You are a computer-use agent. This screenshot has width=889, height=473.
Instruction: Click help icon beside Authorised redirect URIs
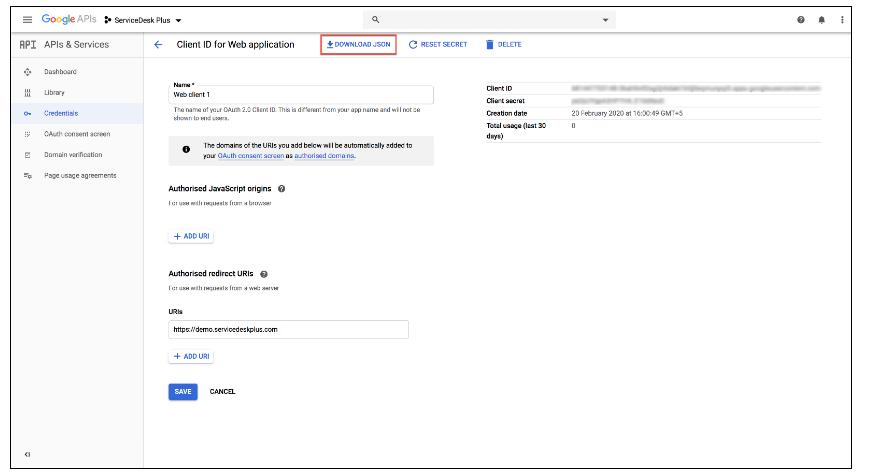point(264,273)
